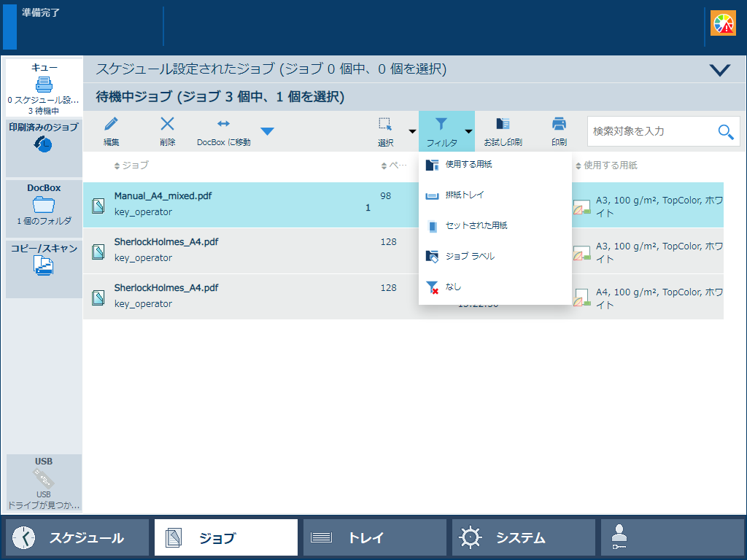Click 待機中ジョブ section header
The image size is (747, 560).
point(414,97)
